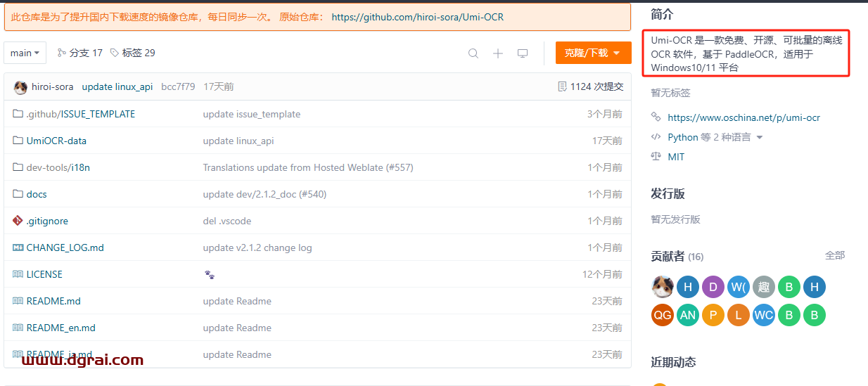Click the file icon beside README_en.md
Viewport: 868px width, 386px height.
coord(18,328)
